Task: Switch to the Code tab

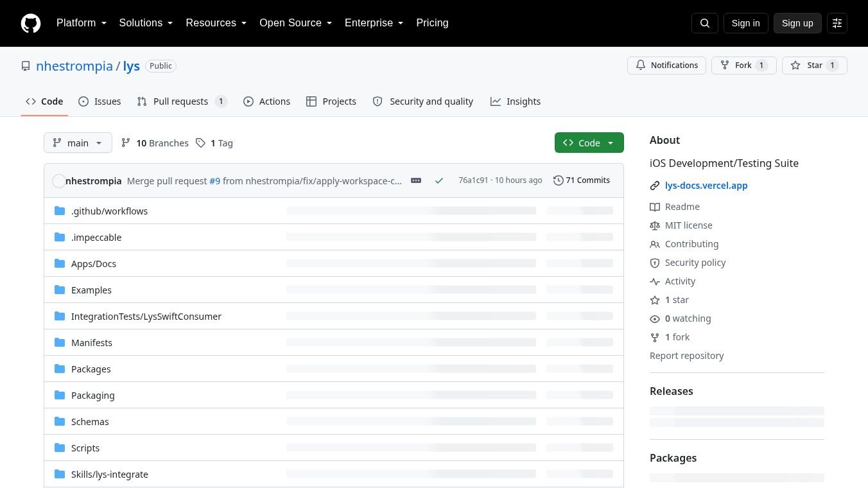Action: (44, 101)
